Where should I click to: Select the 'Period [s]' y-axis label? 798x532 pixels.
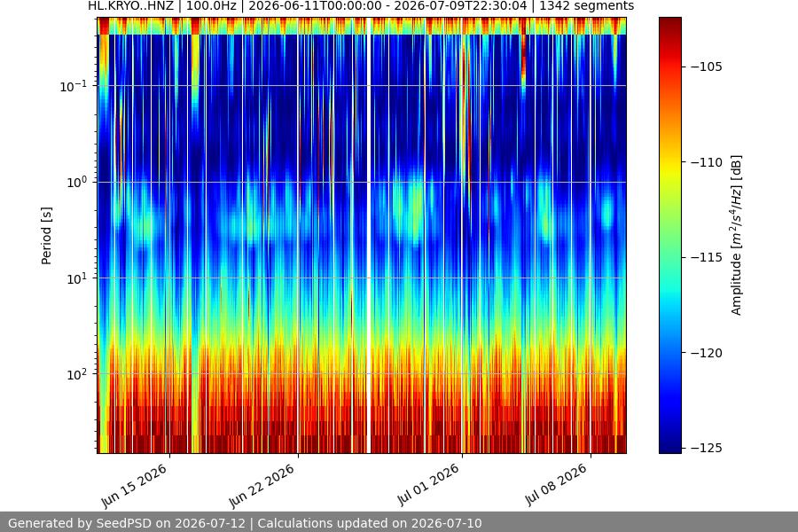pos(46,236)
